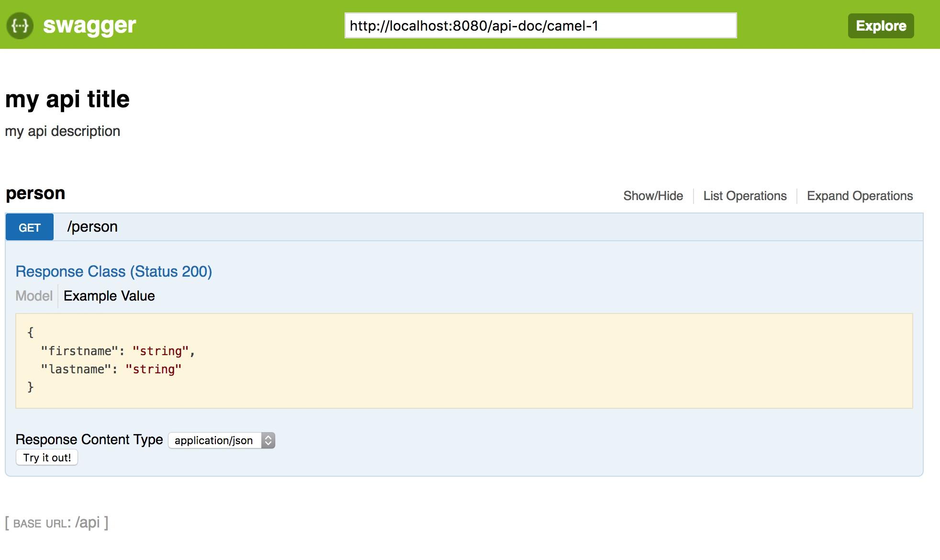Viewport: 940px width, 560px height.
Task: Click the API doc URL input field
Action: pos(540,26)
